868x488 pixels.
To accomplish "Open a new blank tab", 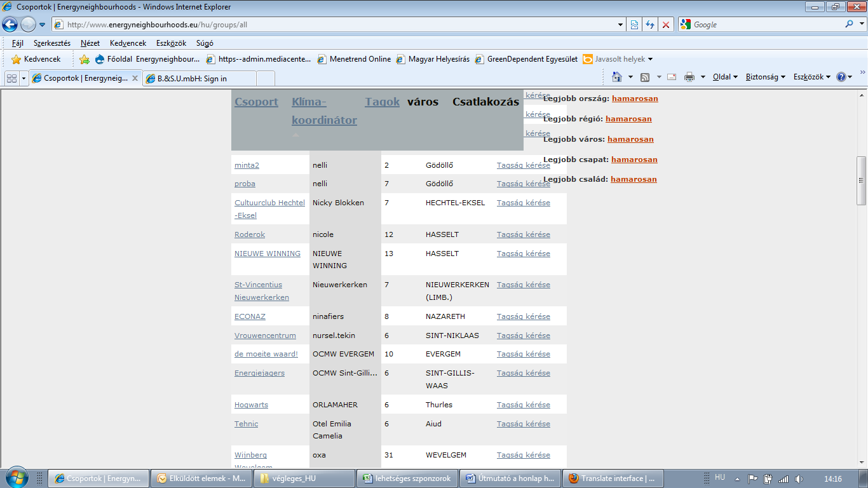I will (266, 78).
